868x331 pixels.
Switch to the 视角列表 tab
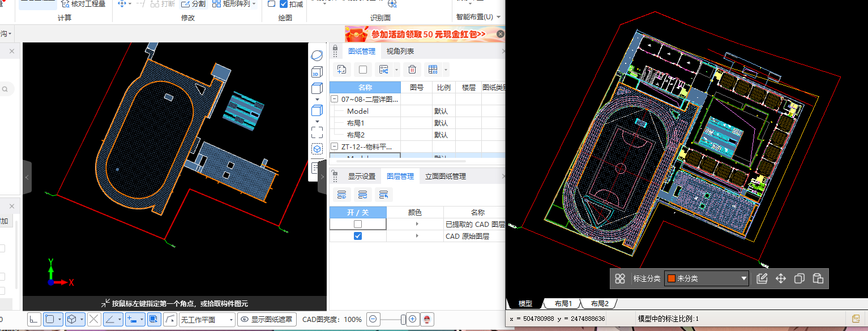point(400,51)
